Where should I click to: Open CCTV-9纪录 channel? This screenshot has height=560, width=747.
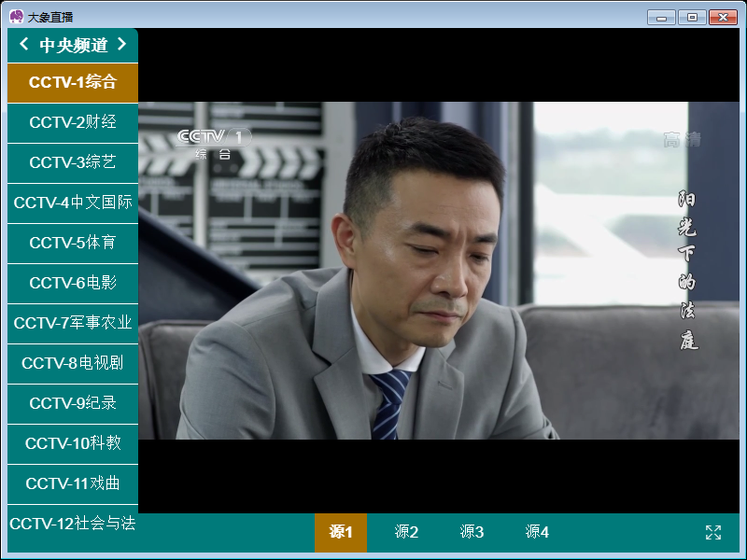[x=73, y=404]
